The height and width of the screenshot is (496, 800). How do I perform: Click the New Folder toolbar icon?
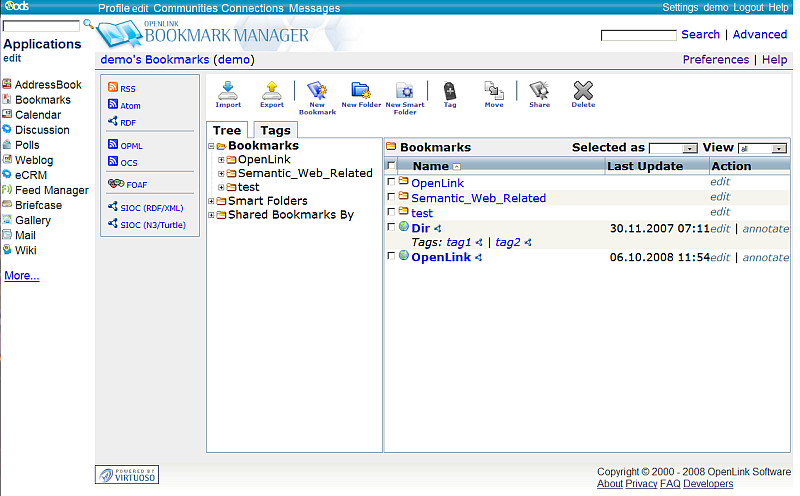[361, 93]
